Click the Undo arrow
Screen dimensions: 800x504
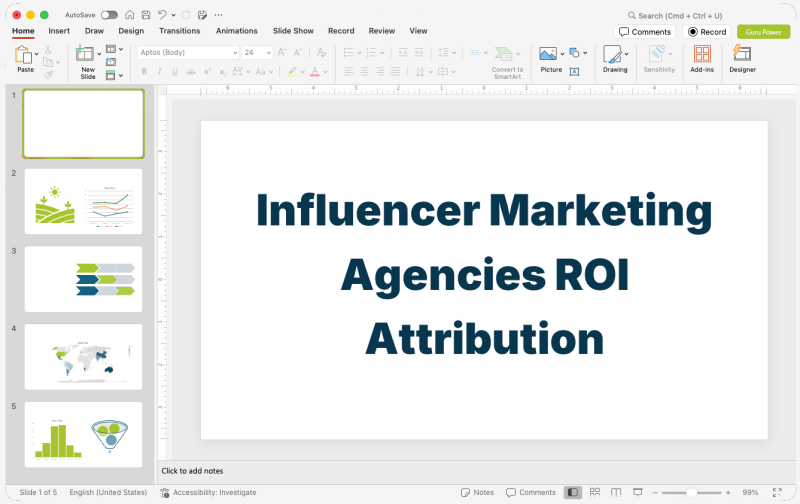pos(162,15)
